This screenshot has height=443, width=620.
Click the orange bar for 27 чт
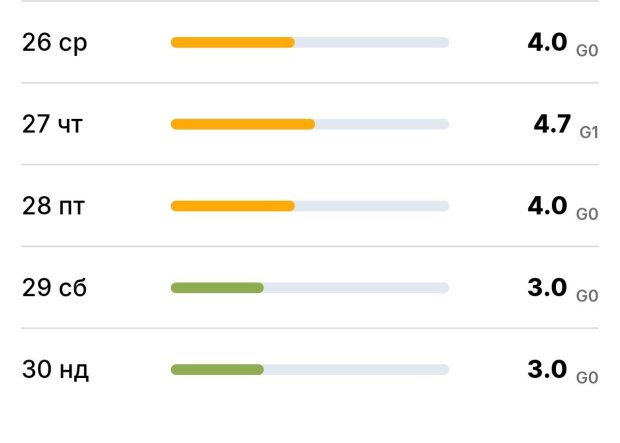243,124
